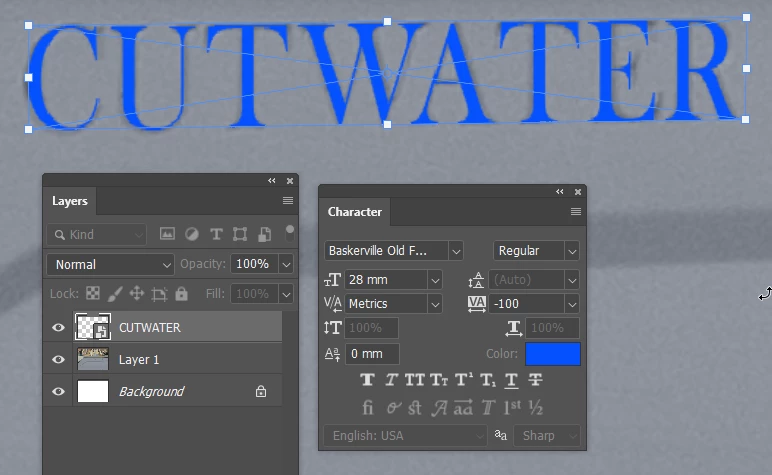Lock image pixels brush icon
The height and width of the screenshot is (475, 772).
[115, 294]
